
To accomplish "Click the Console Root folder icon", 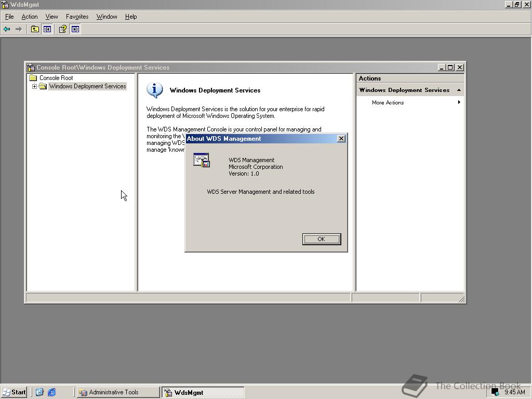I will 33,78.
